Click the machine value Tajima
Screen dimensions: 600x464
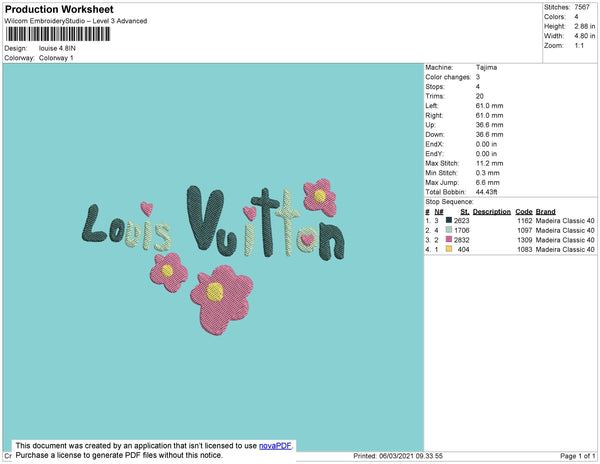coord(486,67)
